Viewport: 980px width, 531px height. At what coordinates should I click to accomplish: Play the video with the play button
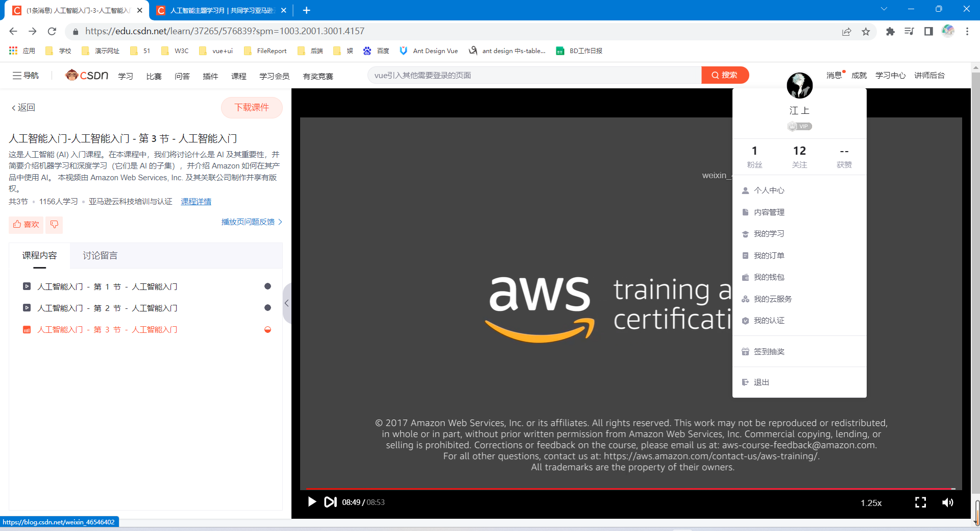(x=312, y=502)
